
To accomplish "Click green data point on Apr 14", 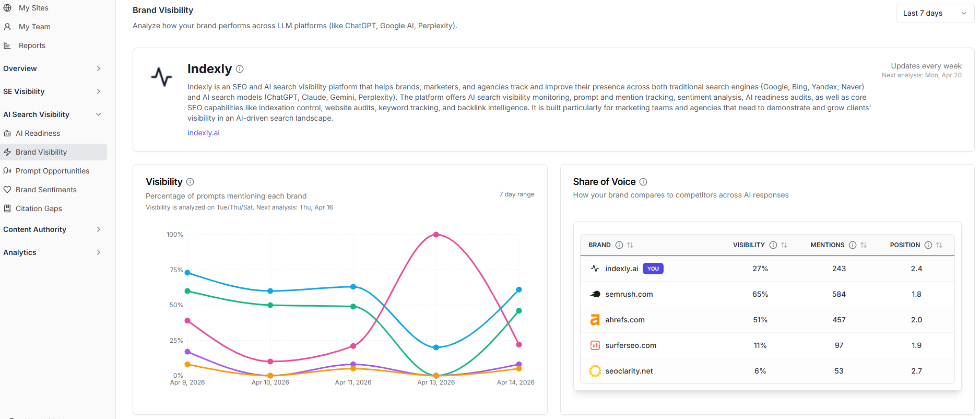I will (519, 311).
